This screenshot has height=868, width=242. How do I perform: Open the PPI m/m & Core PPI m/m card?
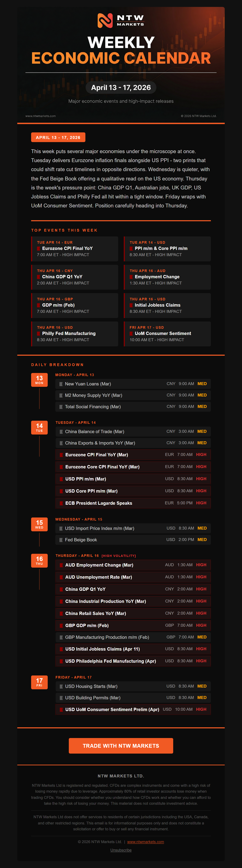(x=167, y=249)
